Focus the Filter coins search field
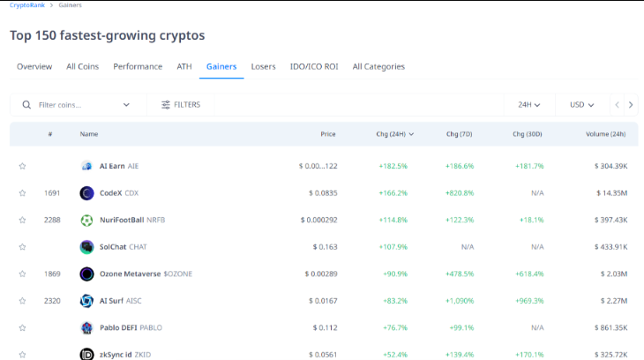 (78, 105)
